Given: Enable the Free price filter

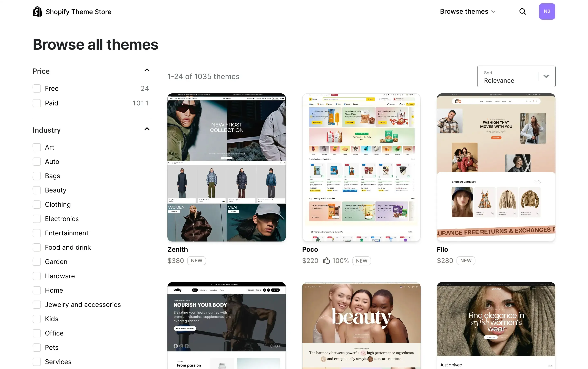Looking at the screenshot, I should 37,88.
